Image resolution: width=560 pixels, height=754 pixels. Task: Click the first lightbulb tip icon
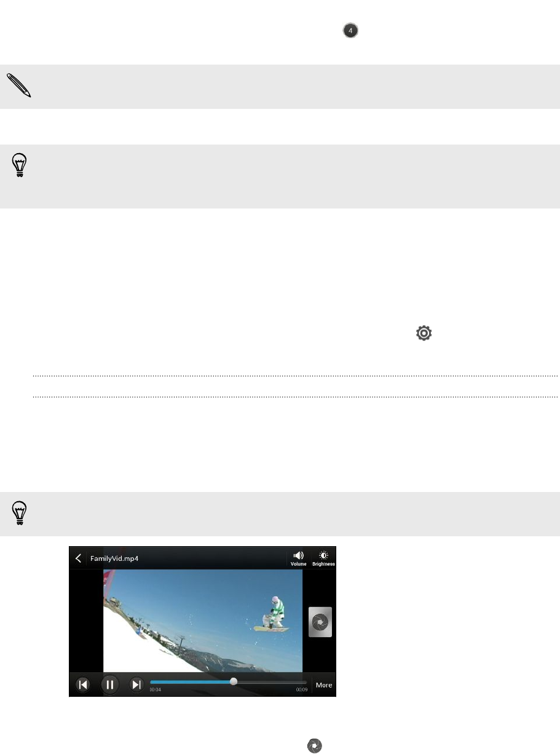pyautogui.click(x=20, y=166)
